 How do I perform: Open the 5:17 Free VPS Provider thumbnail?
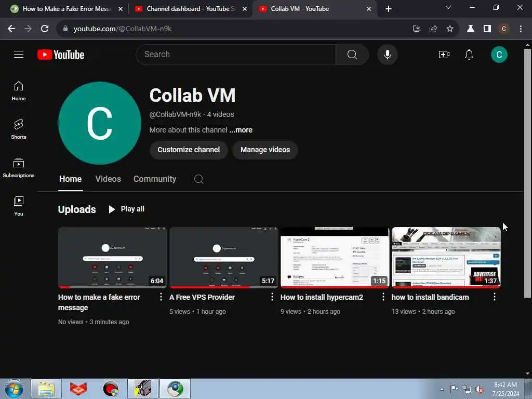click(223, 258)
